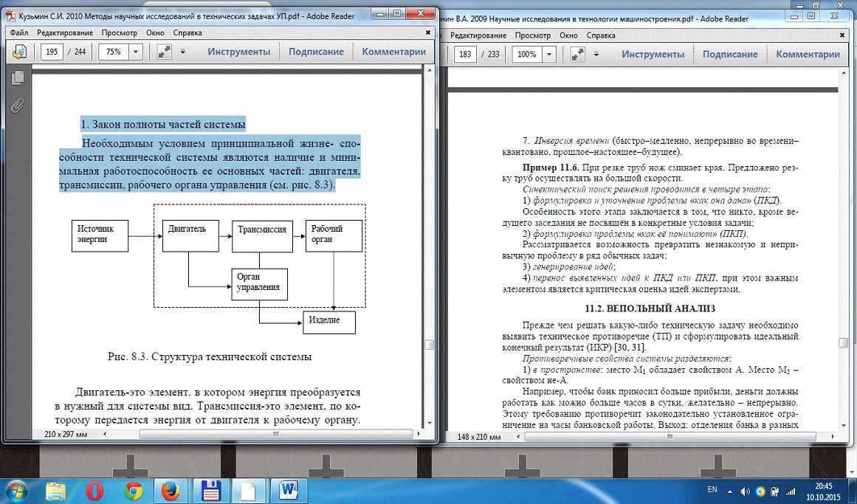Click the floppy disk app taskbar icon
Viewport: 857px width, 504px height.
[x=211, y=491]
